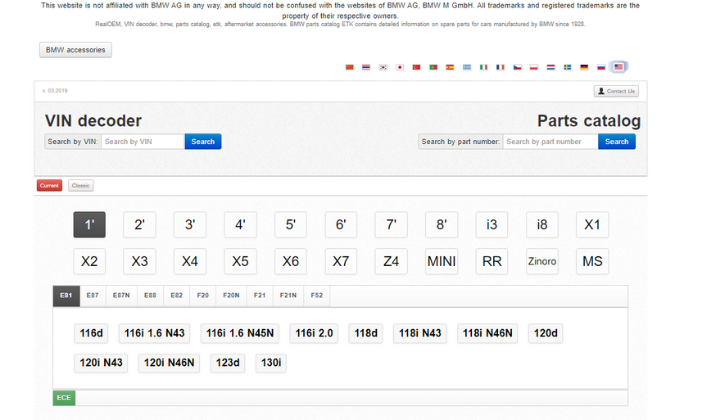Select the ECE market region button
This screenshot has height=420, width=715.
64,398
